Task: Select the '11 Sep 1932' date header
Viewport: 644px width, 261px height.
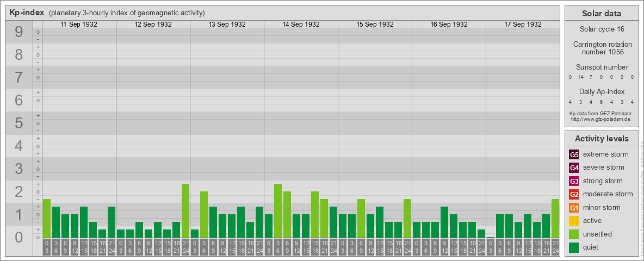Action: [79, 24]
